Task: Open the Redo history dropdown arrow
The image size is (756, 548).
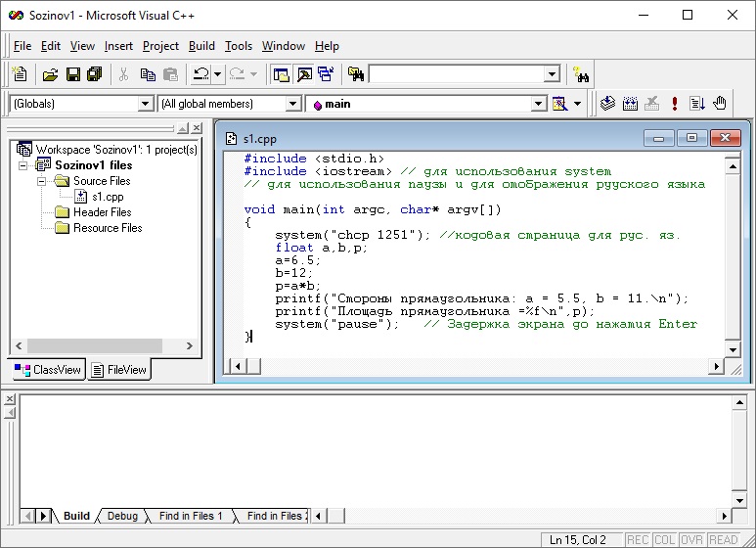Action: tap(253, 74)
